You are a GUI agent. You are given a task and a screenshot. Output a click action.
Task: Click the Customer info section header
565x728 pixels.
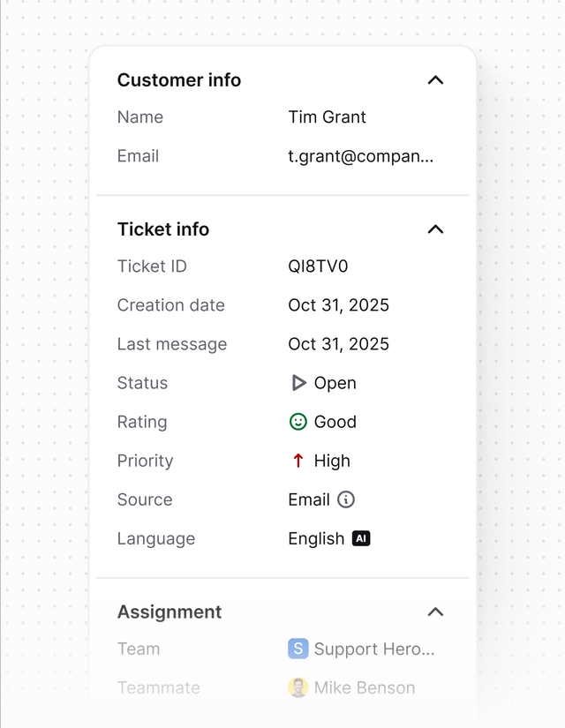pyautogui.click(x=178, y=79)
